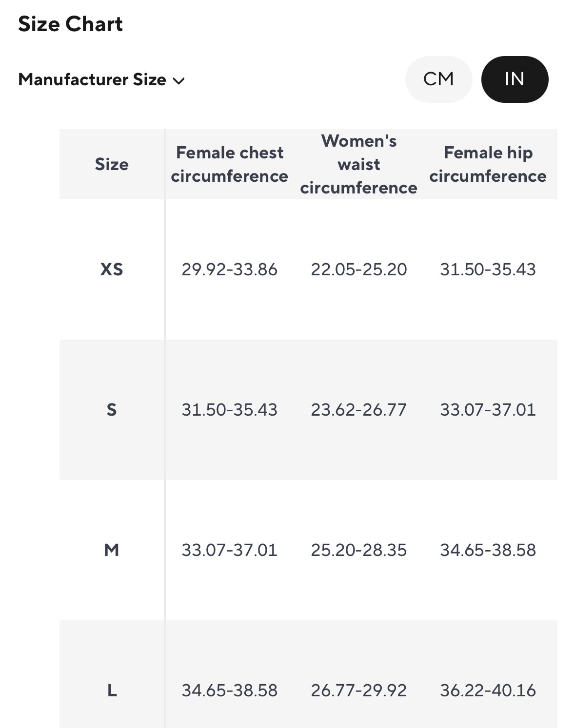Click M hip value 34.65-38.58
The width and height of the screenshot is (575, 728).
tap(488, 550)
